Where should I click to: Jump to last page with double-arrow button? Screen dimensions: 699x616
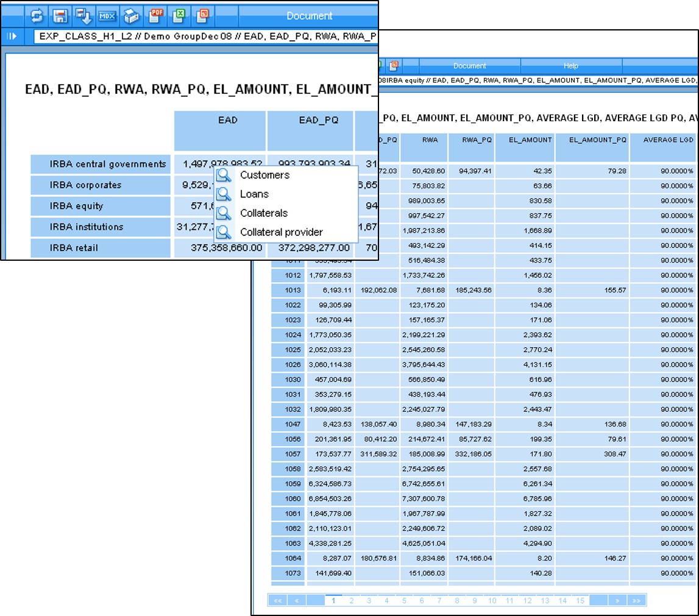coord(636,601)
